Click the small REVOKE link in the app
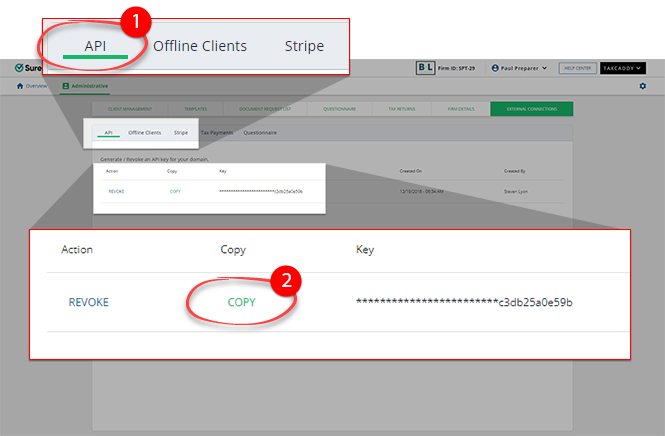Image resolution: width=665 pixels, height=436 pixels. [116, 191]
